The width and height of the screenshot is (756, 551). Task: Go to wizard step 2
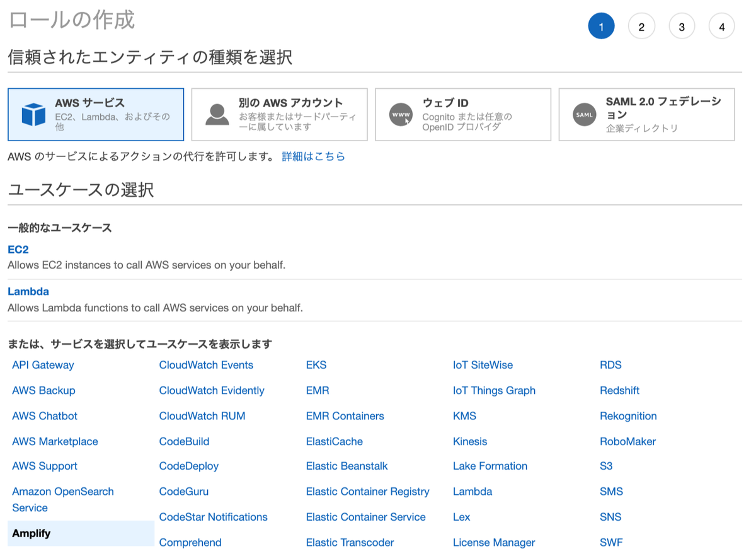point(641,26)
